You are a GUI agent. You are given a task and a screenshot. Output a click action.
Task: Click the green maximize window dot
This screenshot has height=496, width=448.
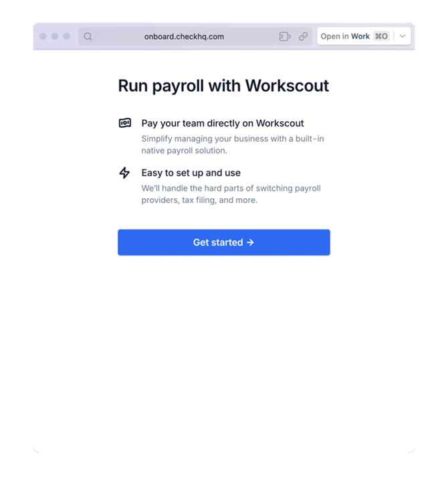click(x=67, y=36)
